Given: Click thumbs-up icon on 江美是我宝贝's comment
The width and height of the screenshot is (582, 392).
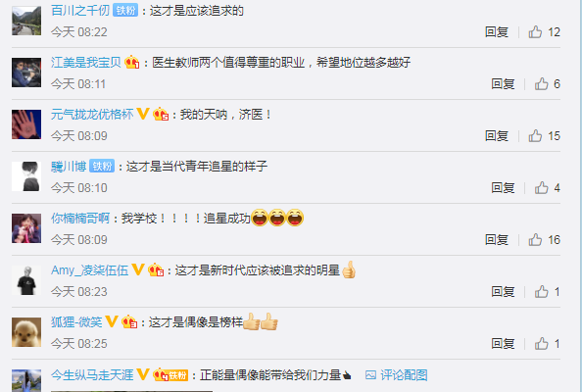Looking at the screenshot, I should click(x=542, y=84).
